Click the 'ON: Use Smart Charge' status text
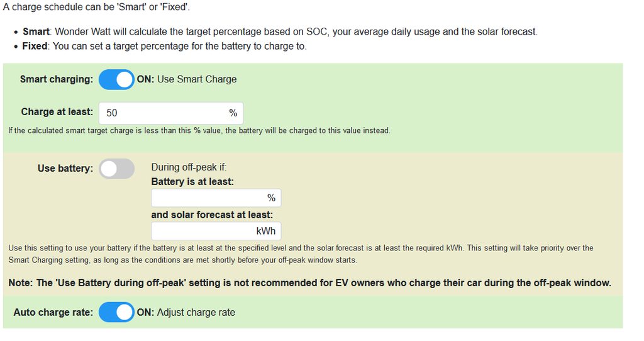This screenshot has width=644, height=341. [x=187, y=79]
